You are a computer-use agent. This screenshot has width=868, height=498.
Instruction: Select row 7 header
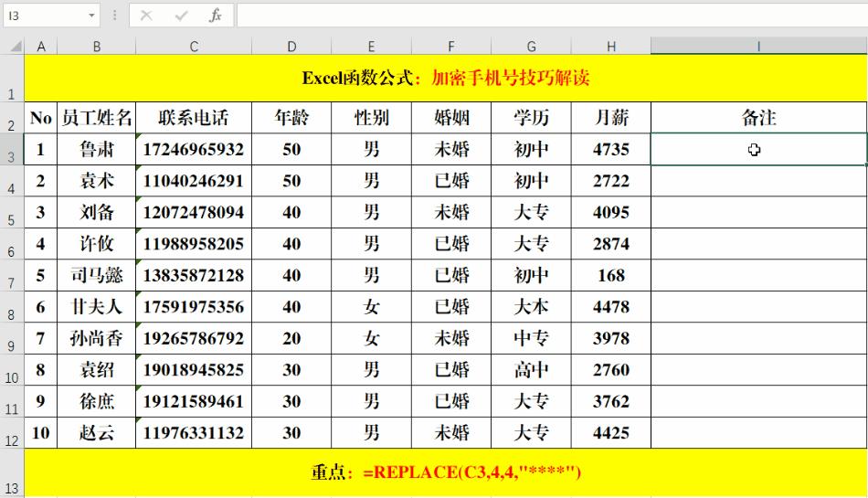click(x=12, y=276)
